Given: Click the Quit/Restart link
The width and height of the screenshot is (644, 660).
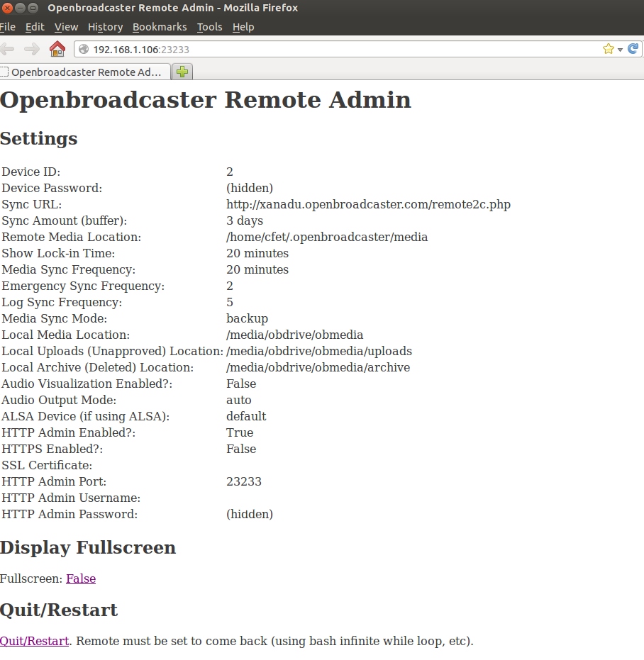Looking at the screenshot, I should [x=35, y=641].
